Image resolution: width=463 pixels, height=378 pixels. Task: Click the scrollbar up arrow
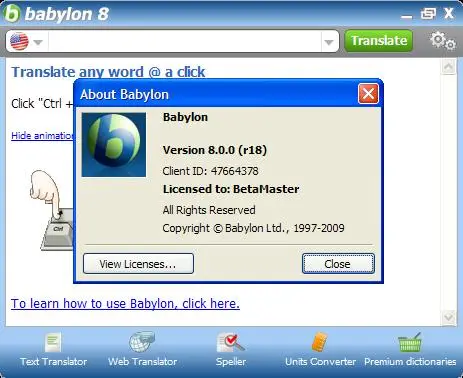(x=448, y=67)
